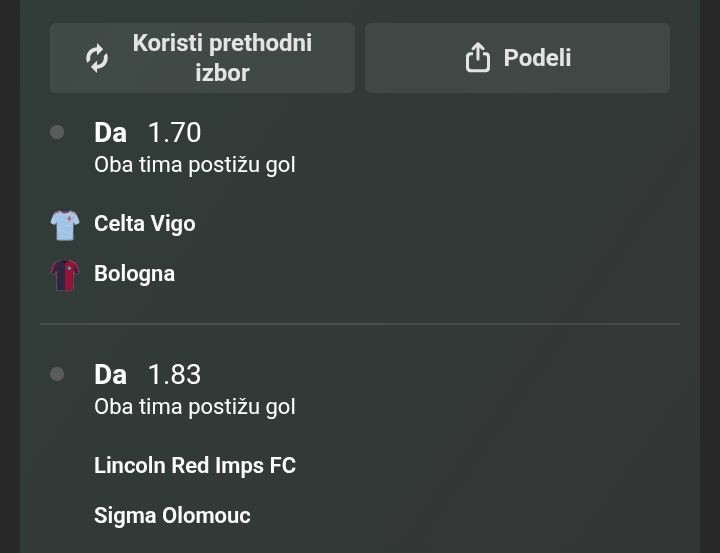Click the 1.83 odds value
The image size is (720, 553).
pyautogui.click(x=174, y=374)
